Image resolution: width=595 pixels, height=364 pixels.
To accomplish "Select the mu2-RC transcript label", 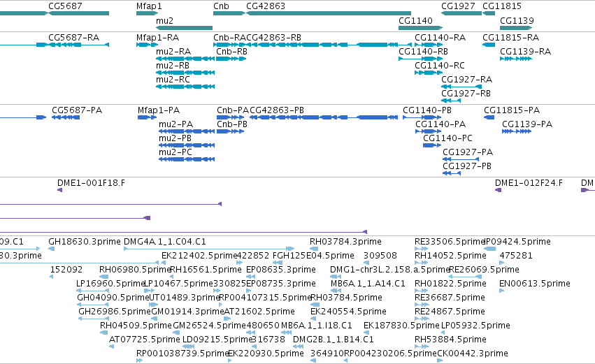I will (x=173, y=80).
